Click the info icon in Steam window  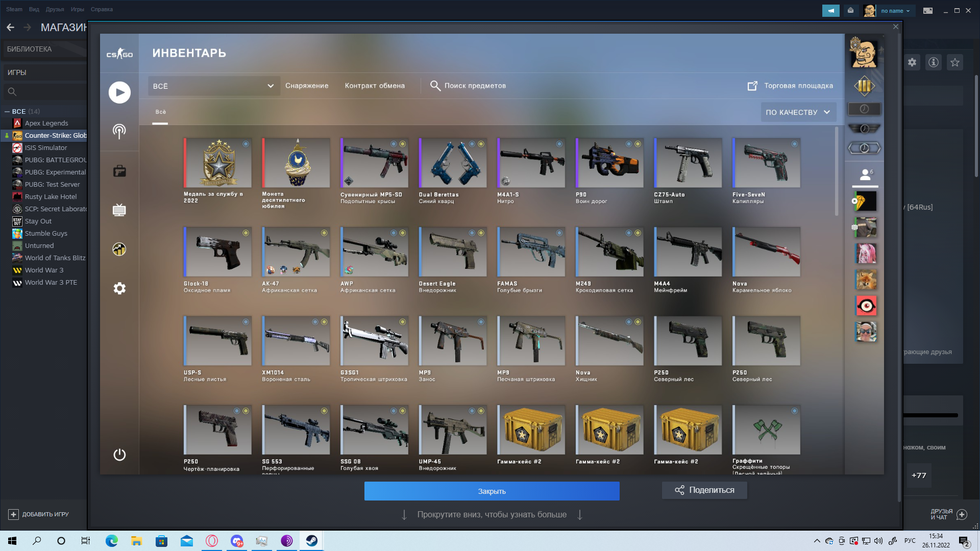[x=934, y=62]
